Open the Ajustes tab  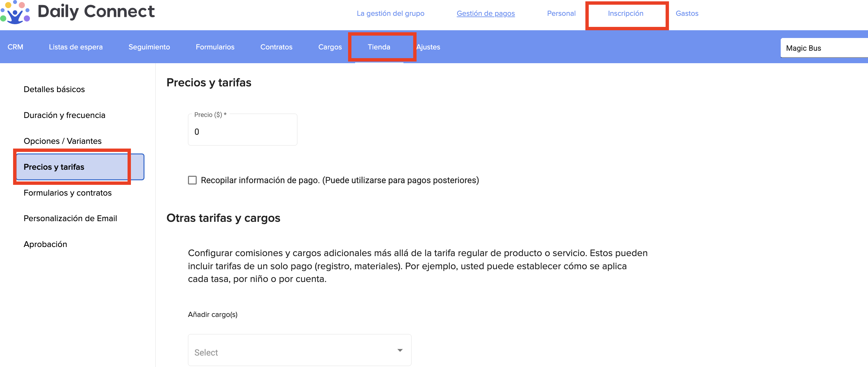428,47
